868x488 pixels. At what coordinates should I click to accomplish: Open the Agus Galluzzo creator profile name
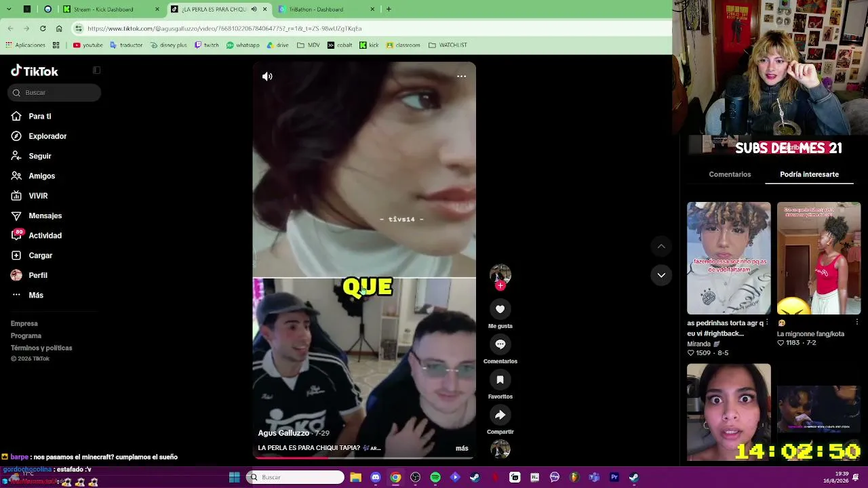click(x=283, y=433)
